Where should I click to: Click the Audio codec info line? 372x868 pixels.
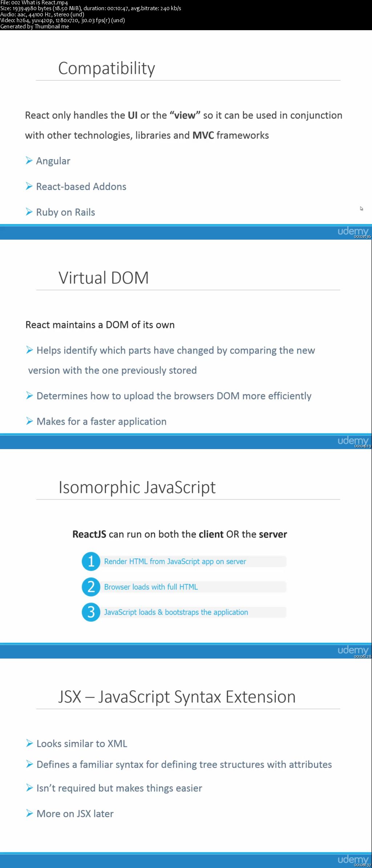point(42,15)
